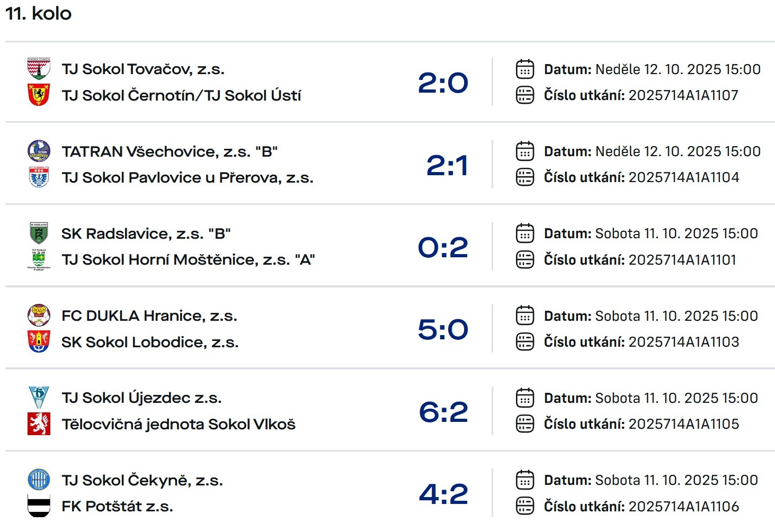The height and width of the screenshot is (532, 775).
Task: Click the SK Radslavice green crest
Action: point(39,233)
